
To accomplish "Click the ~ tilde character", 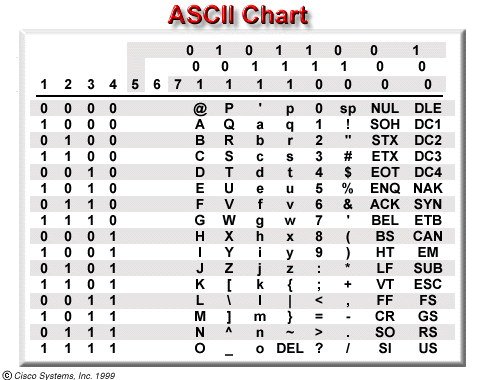I will (x=290, y=332).
